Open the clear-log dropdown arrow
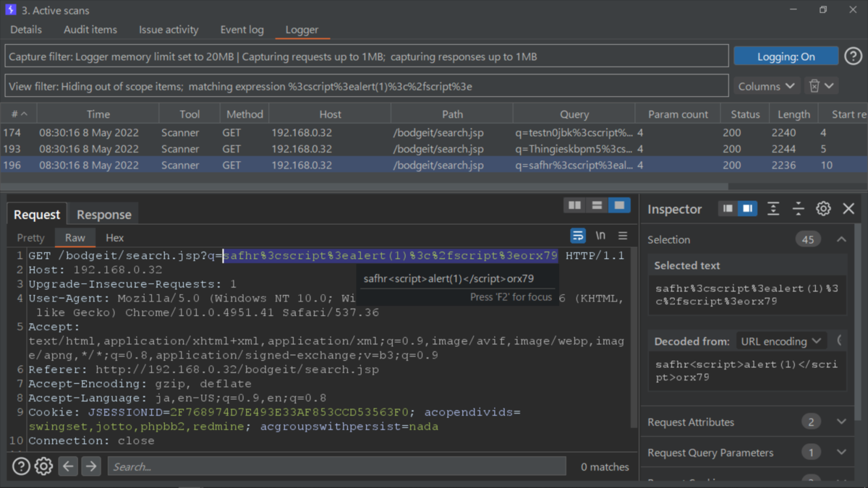 pyautogui.click(x=830, y=86)
